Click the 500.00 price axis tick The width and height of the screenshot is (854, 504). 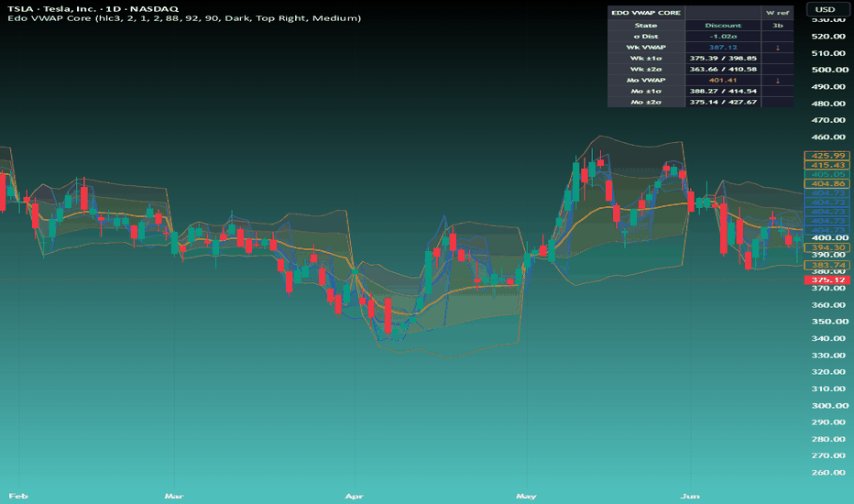click(829, 70)
